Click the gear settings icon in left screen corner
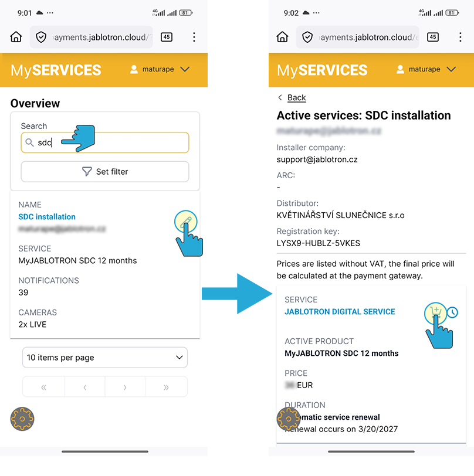Screen dimensions: 474x476 (22, 419)
